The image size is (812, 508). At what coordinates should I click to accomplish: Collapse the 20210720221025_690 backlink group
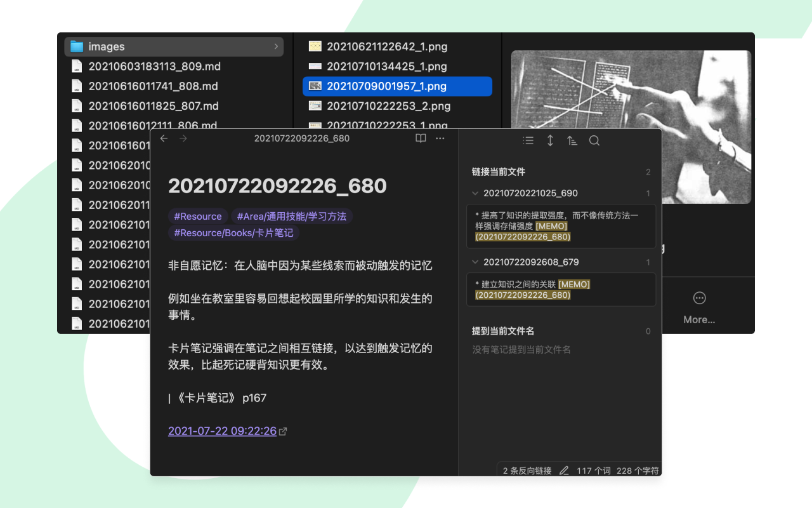point(476,193)
